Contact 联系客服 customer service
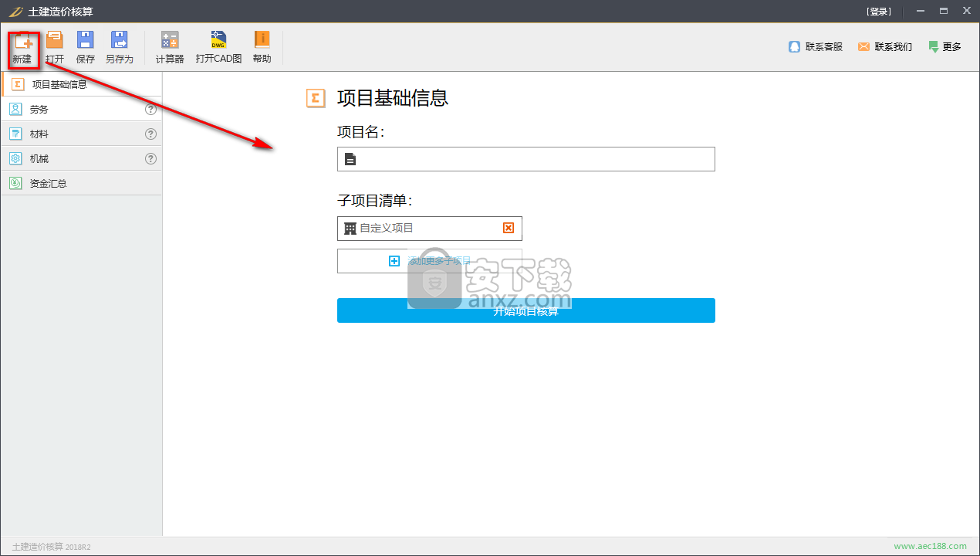Screen dimensions: 980x556 click(815, 47)
